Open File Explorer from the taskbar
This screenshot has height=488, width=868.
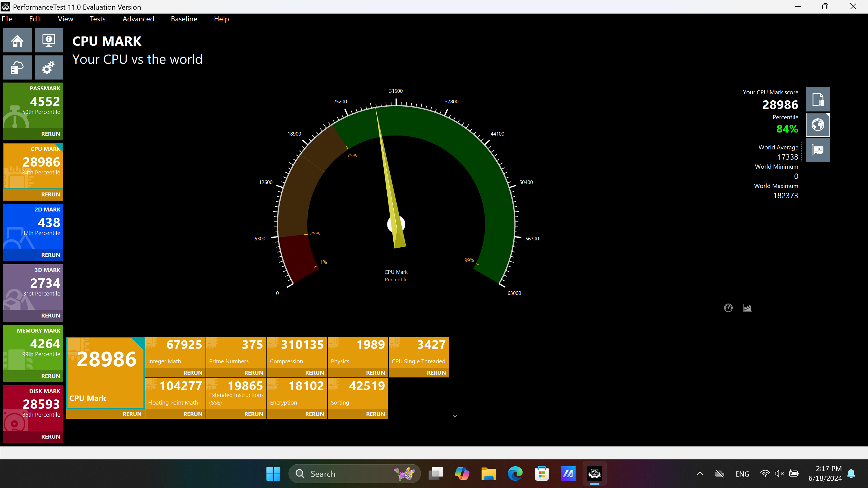click(x=489, y=474)
